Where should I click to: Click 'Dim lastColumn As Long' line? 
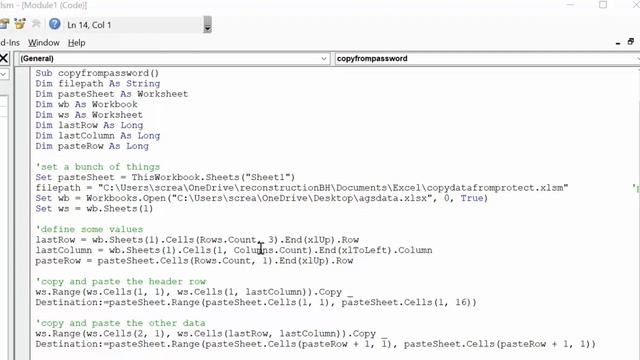(x=98, y=136)
